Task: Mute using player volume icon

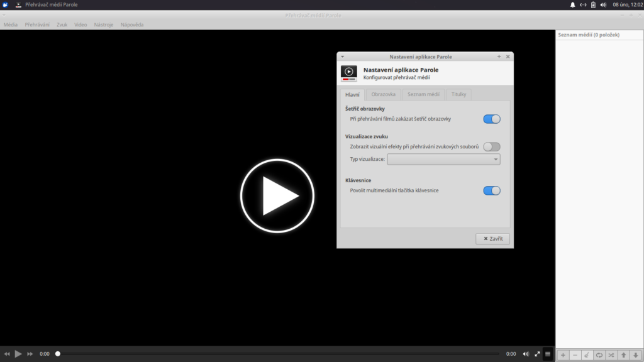Action: point(526,354)
